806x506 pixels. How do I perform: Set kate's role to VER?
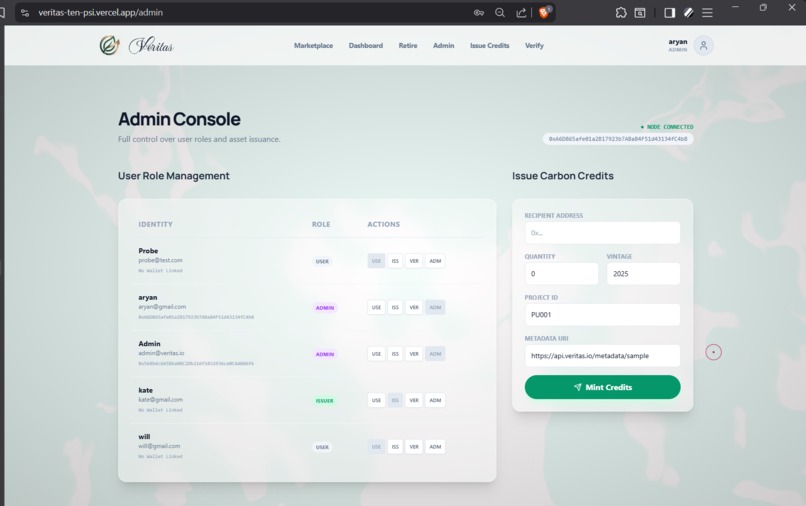414,400
